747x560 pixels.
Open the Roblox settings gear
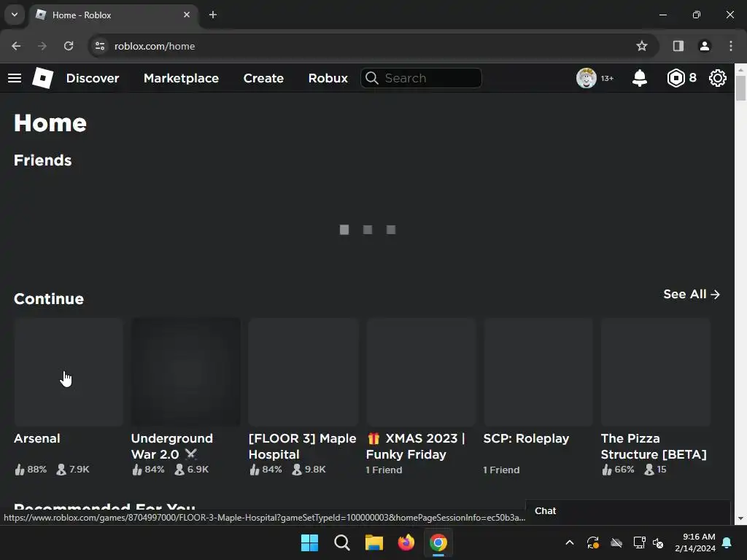718,78
